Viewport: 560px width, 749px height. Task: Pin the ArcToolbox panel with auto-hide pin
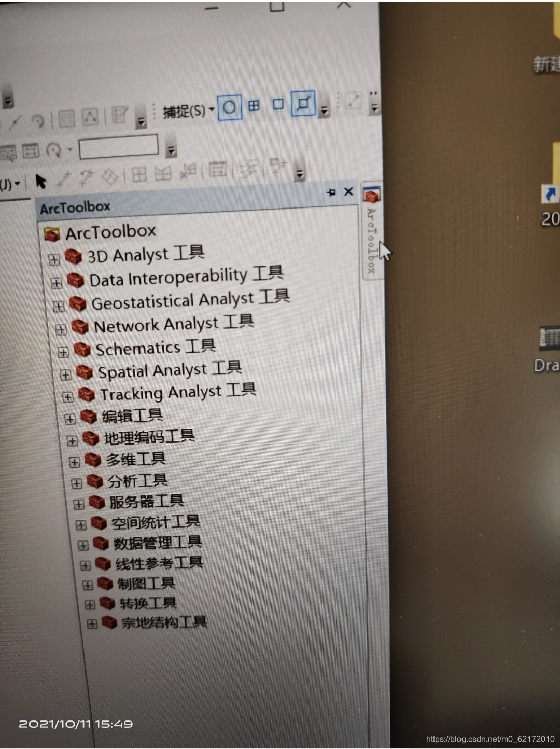point(331,192)
